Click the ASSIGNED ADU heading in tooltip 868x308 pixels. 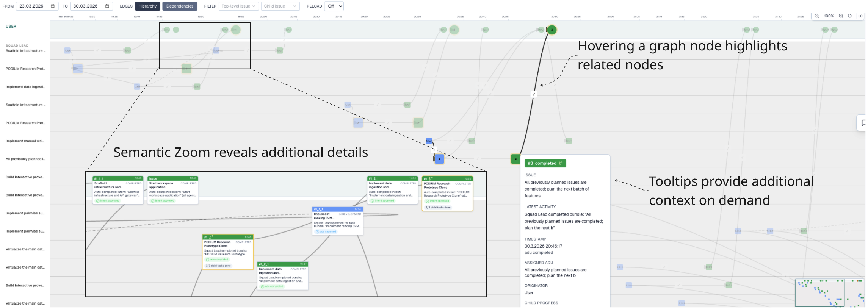coord(539,263)
